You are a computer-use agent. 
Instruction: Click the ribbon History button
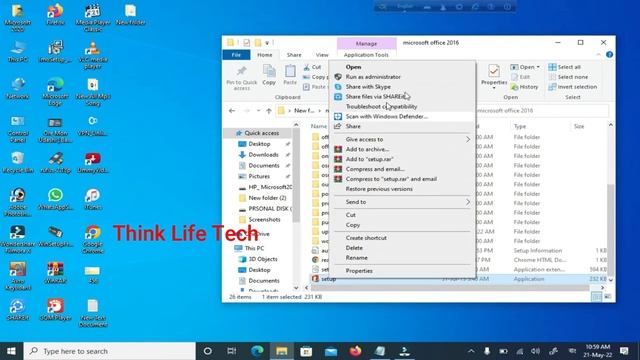pos(524,87)
